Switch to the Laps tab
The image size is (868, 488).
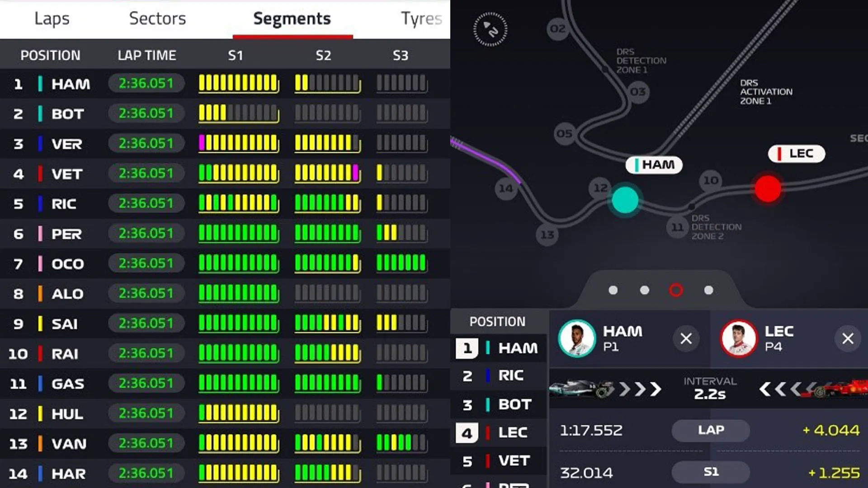coord(52,19)
